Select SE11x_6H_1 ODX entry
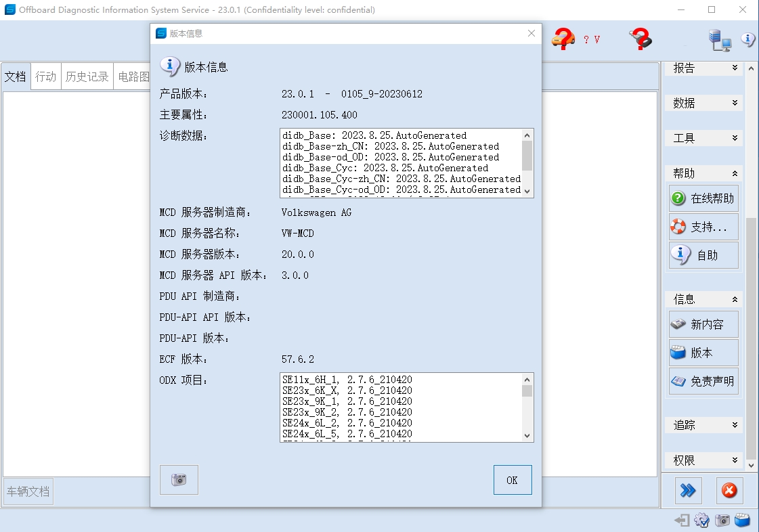This screenshot has width=759, height=532. 347,380
